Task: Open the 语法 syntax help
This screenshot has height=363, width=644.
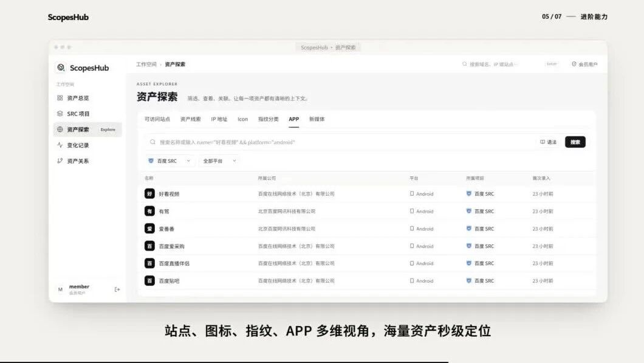Action: [x=548, y=142]
